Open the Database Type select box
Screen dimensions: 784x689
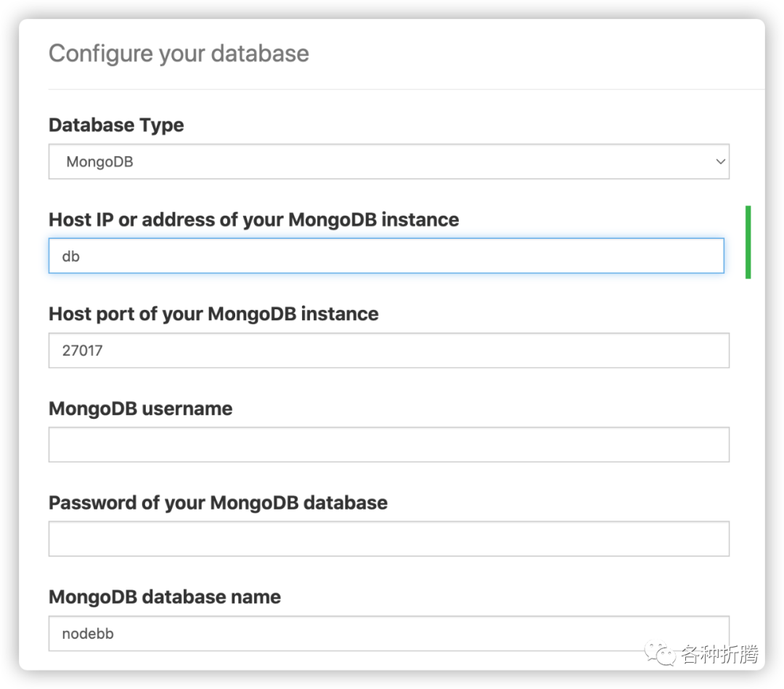pos(388,161)
